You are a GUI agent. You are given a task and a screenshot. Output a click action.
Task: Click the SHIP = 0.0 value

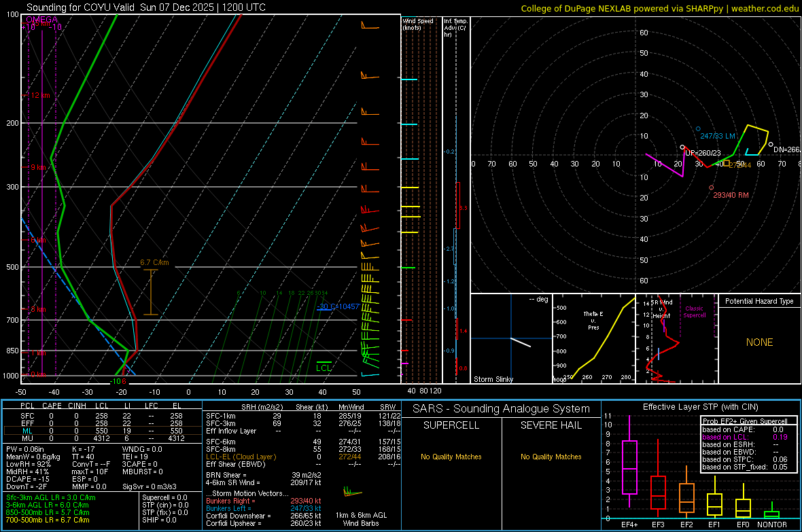coord(159,520)
